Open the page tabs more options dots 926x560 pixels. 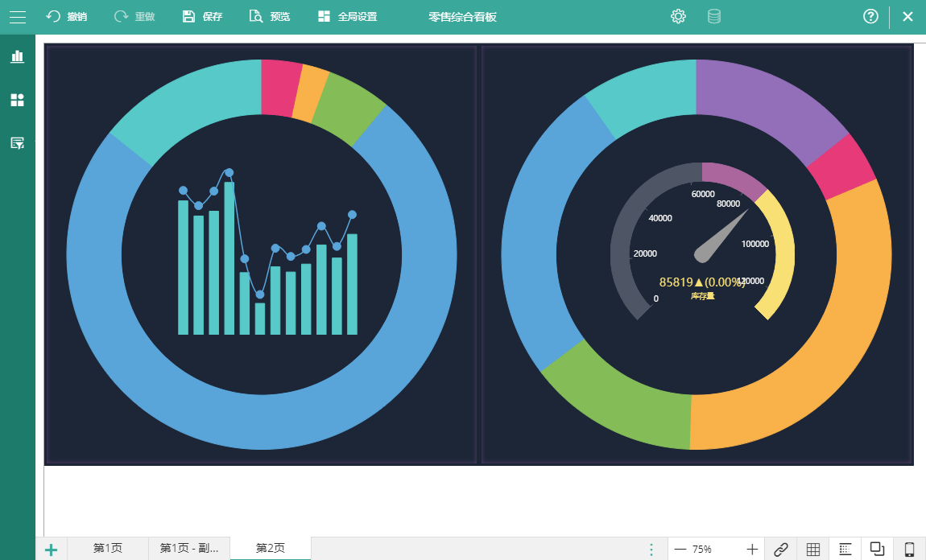[x=651, y=550]
